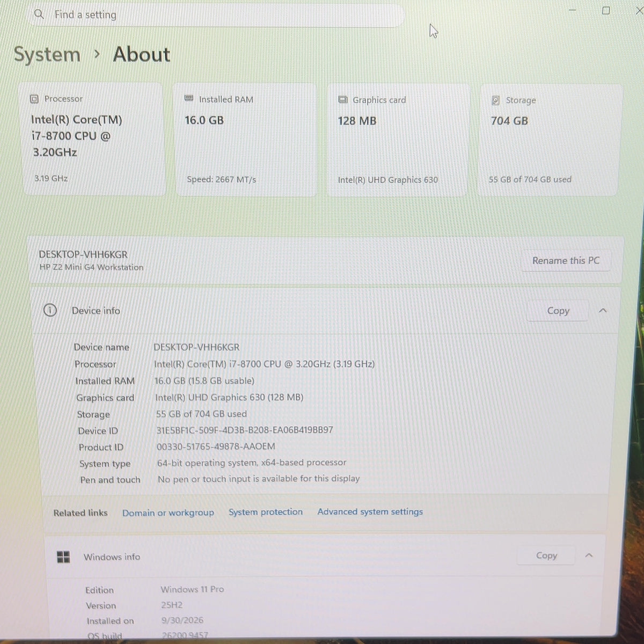This screenshot has width=644, height=644.
Task: Click the Windows logo icon beside Windows info
Action: pos(63,557)
